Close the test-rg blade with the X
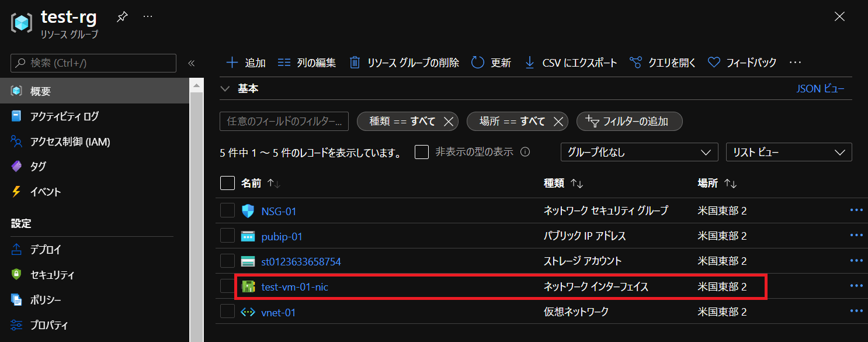The width and height of the screenshot is (868, 342). pos(839,16)
